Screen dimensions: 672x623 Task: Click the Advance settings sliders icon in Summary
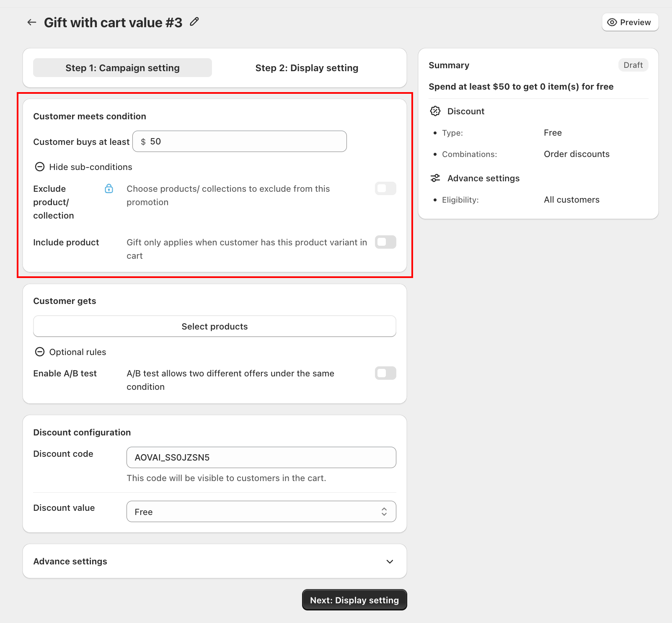[435, 178]
